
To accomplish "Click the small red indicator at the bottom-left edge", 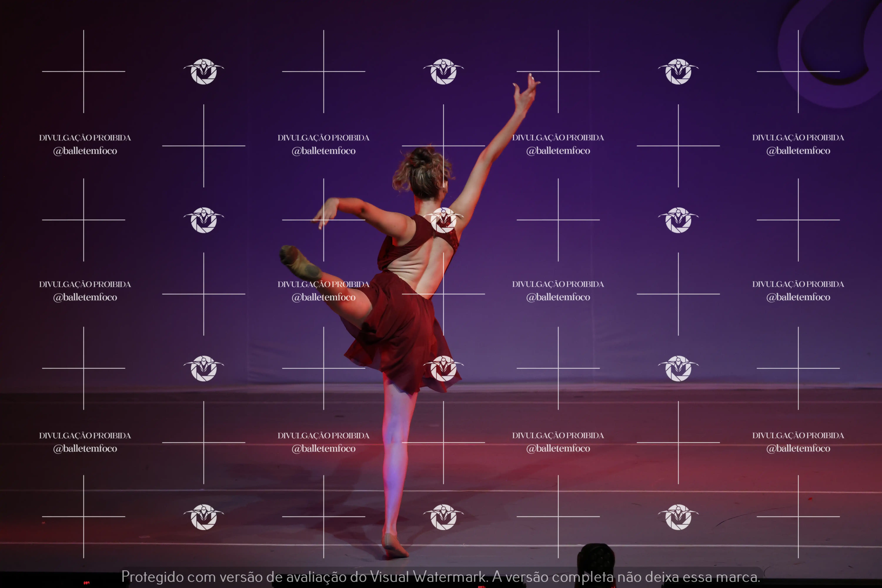I will [x=86, y=583].
